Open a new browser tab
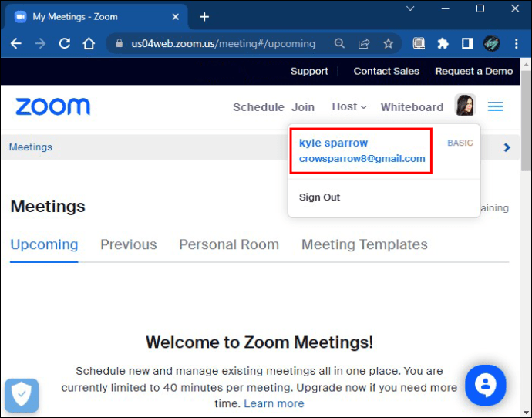Viewport: 532px width, 418px height. coord(204,17)
